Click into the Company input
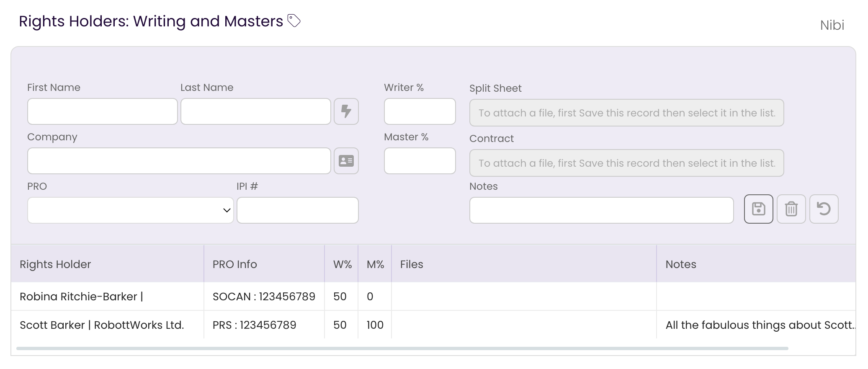 point(179,161)
